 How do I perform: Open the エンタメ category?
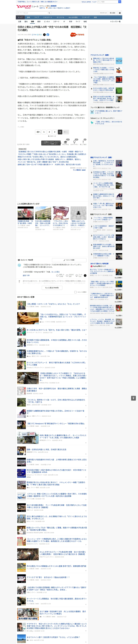[47, 21]
